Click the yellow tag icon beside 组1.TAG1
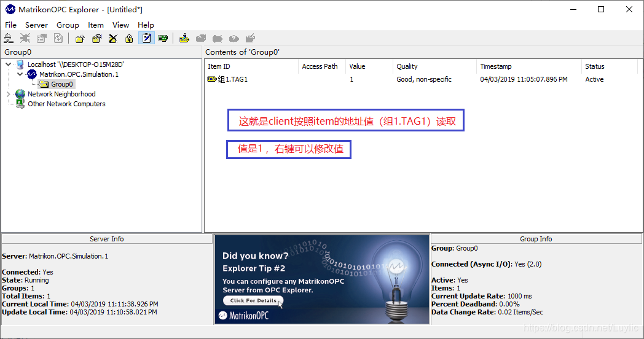 (x=212, y=79)
